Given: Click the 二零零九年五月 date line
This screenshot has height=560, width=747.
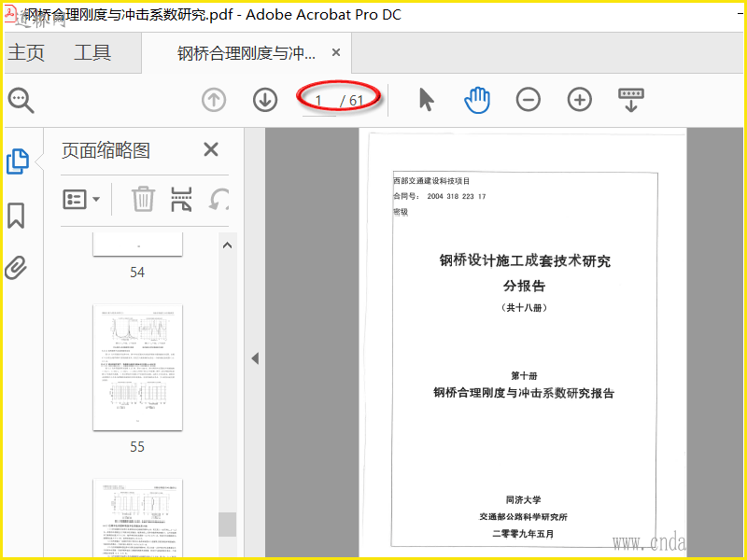Looking at the screenshot, I should pyautogui.click(x=523, y=534).
